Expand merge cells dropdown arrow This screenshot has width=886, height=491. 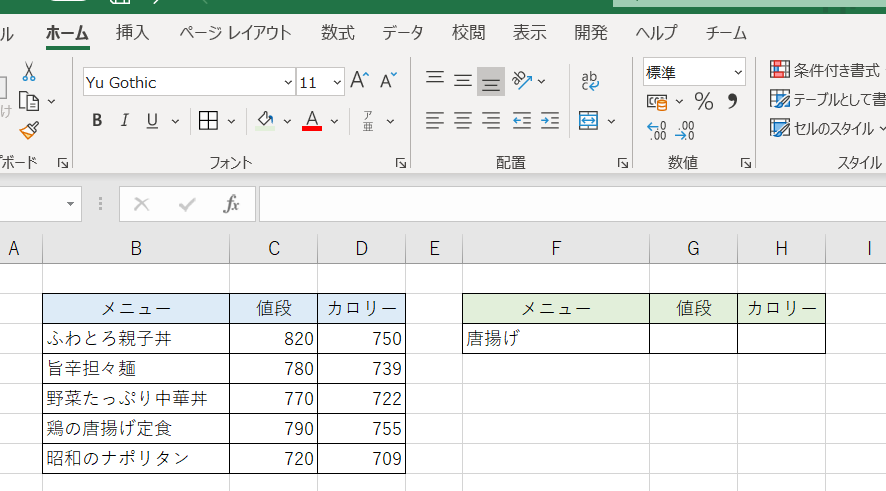click(611, 121)
